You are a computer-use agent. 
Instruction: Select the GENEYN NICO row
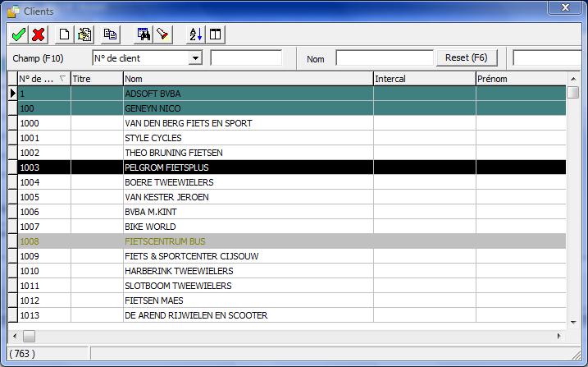[292, 108]
